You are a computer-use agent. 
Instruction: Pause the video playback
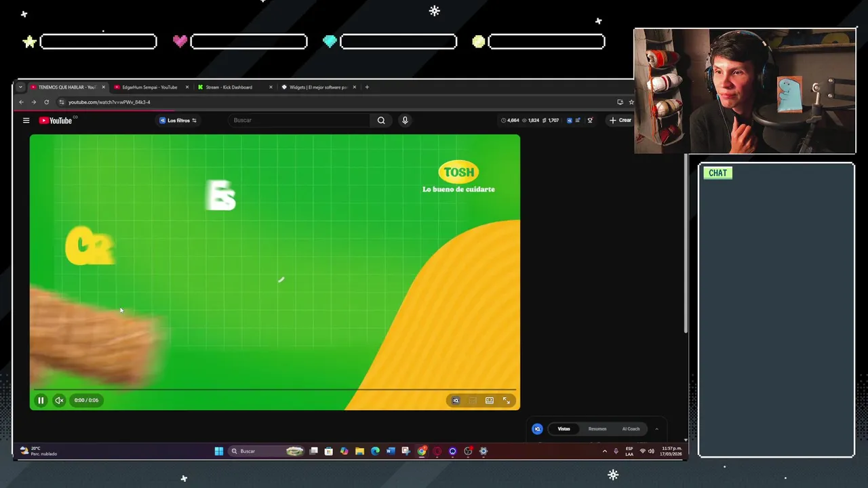coord(41,401)
